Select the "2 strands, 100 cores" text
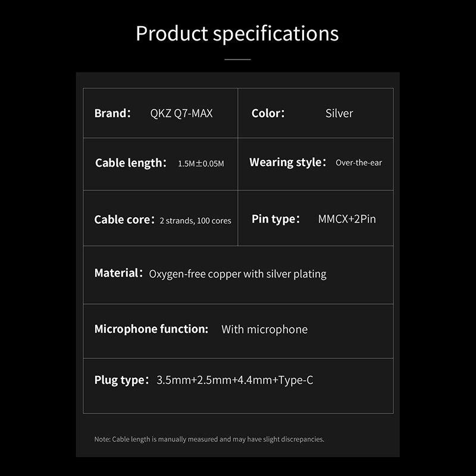 coord(195,221)
